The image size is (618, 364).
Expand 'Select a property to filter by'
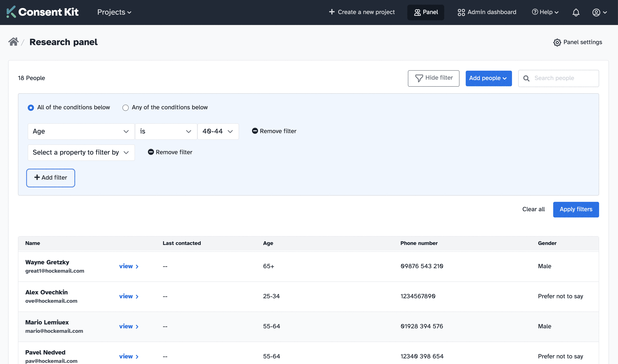click(x=81, y=152)
